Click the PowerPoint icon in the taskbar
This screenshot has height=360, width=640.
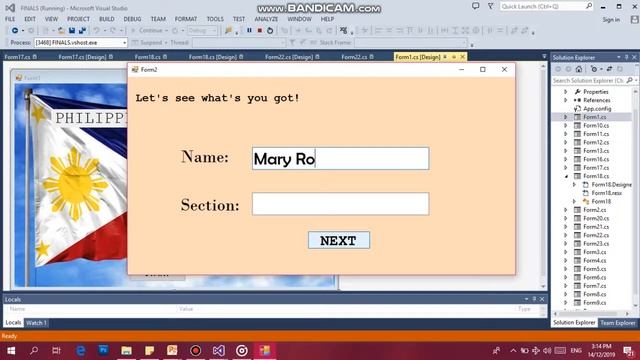click(172, 351)
